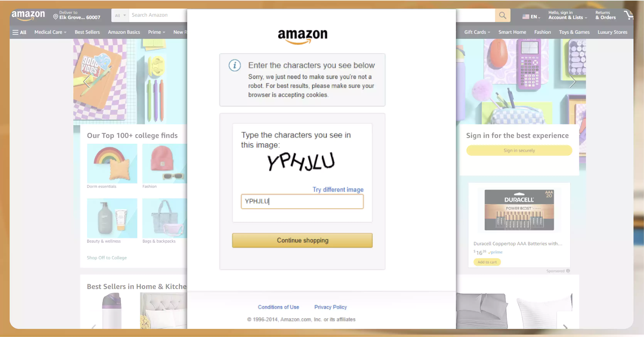Click the Sign in securely button

point(519,150)
